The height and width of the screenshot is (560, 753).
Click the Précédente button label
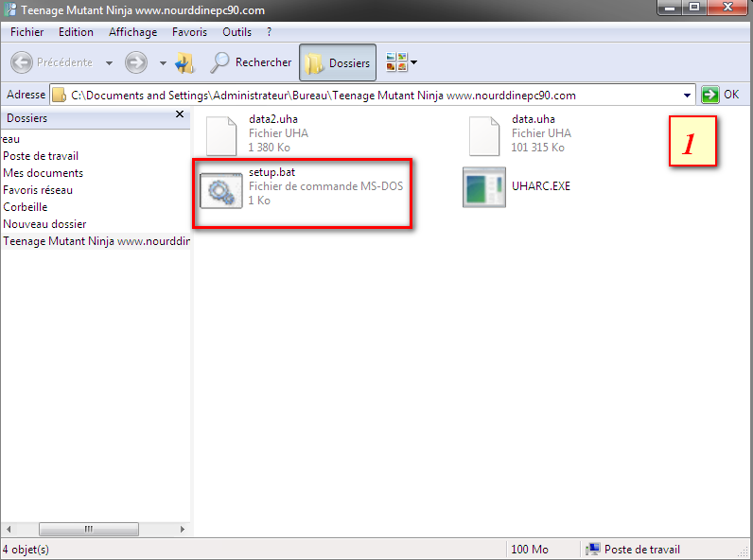pyautogui.click(x=65, y=62)
